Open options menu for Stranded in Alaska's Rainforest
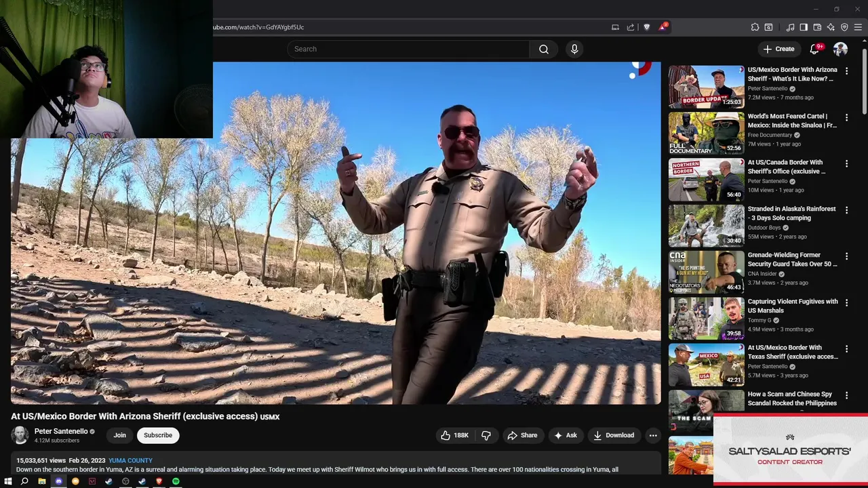Image resolution: width=868 pixels, height=488 pixels. pos(846,210)
